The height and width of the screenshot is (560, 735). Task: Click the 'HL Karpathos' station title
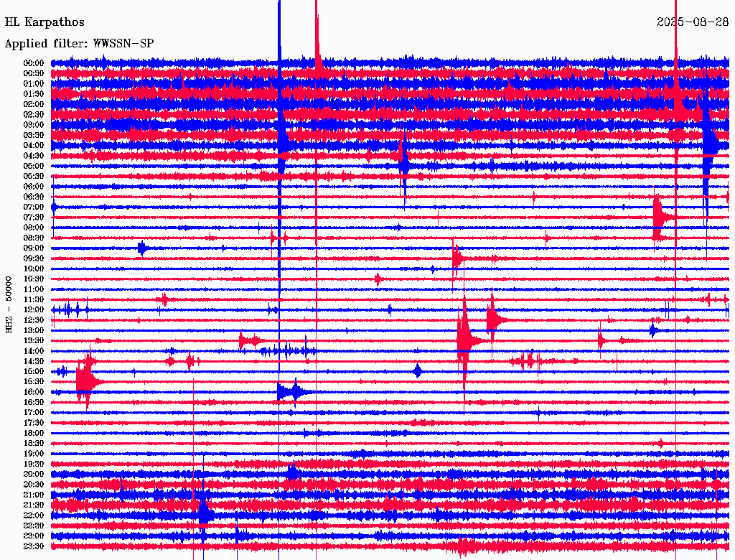click(45, 22)
